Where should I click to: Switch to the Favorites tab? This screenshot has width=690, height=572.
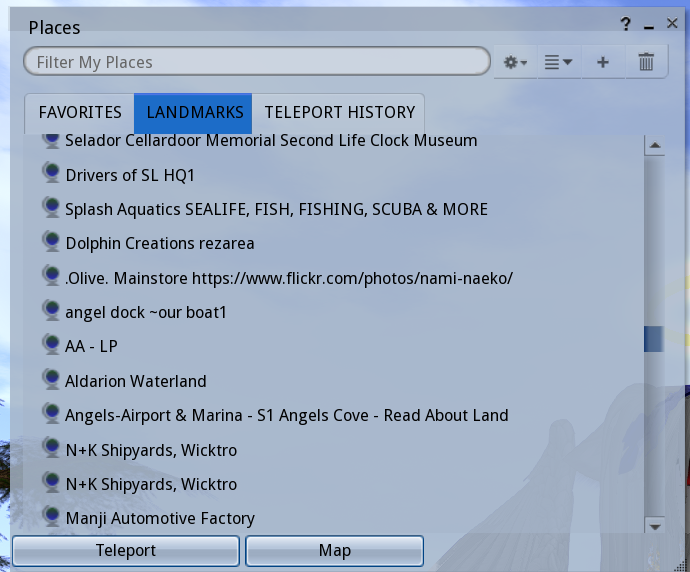(x=80, y=112)
